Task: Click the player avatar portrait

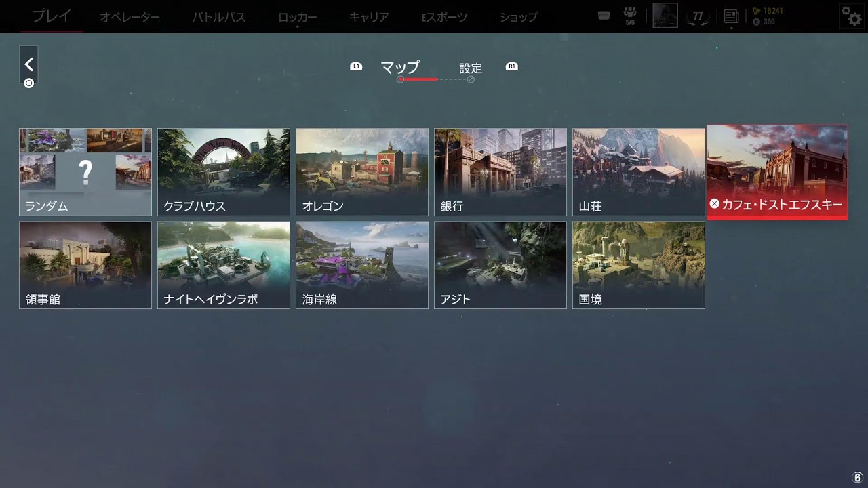Action: [665, 16]
